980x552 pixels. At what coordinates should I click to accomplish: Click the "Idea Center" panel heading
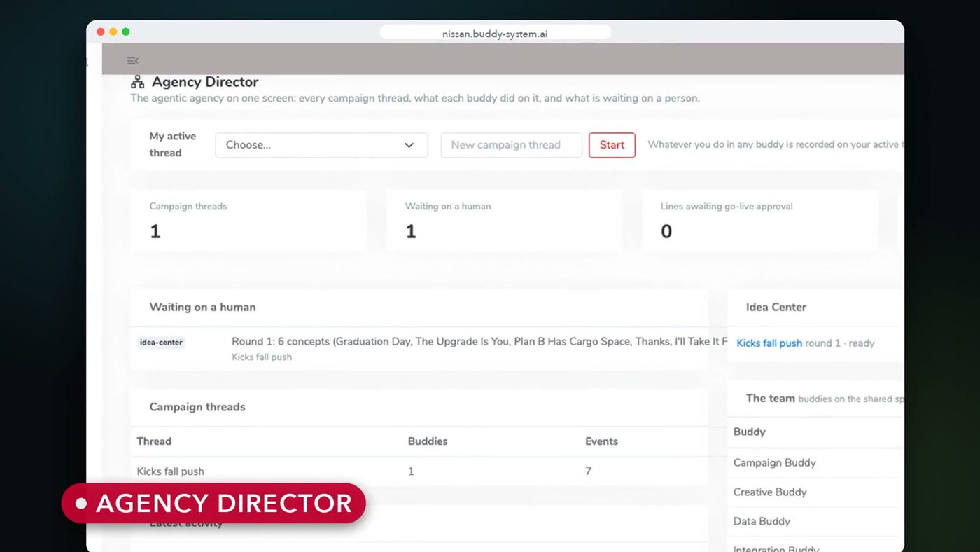tap(776, 307)
